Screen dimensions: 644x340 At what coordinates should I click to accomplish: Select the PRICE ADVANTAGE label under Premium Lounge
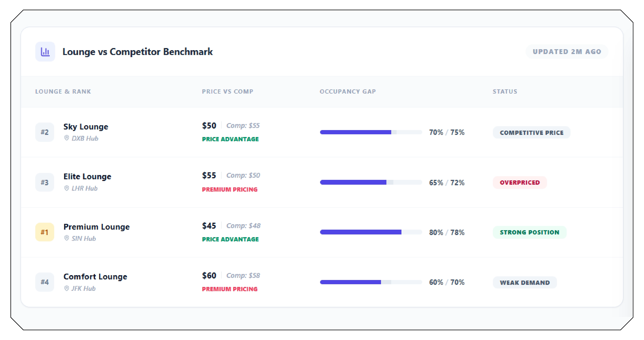click(230, 239)
